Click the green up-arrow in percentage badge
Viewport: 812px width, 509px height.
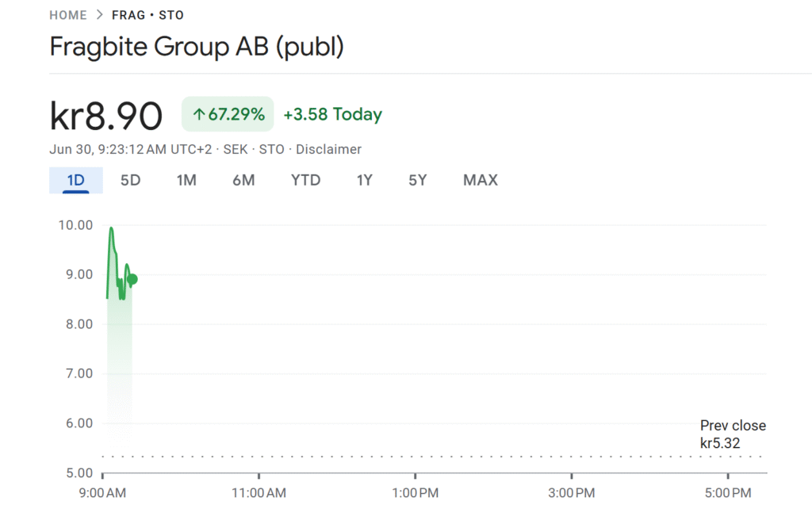(x=198, y=115)
